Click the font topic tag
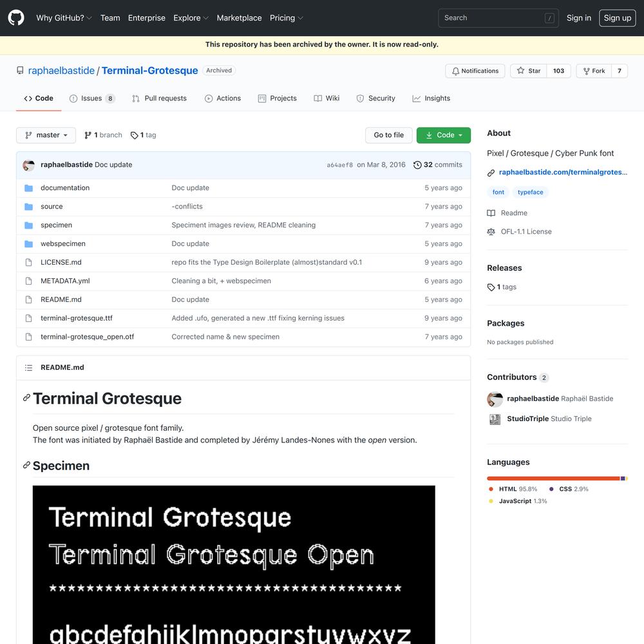Screen dimensions: 644x644 click(498, 192)
